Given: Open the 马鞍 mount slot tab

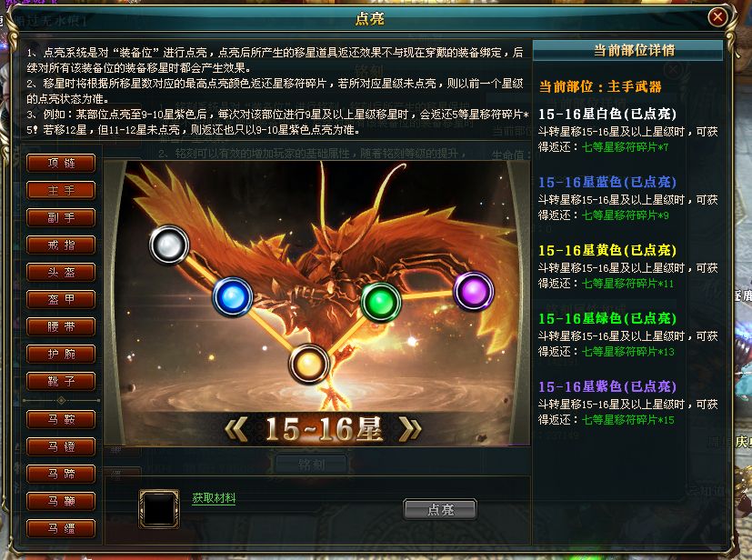Looking at the screenshot, I should [61, 419].
